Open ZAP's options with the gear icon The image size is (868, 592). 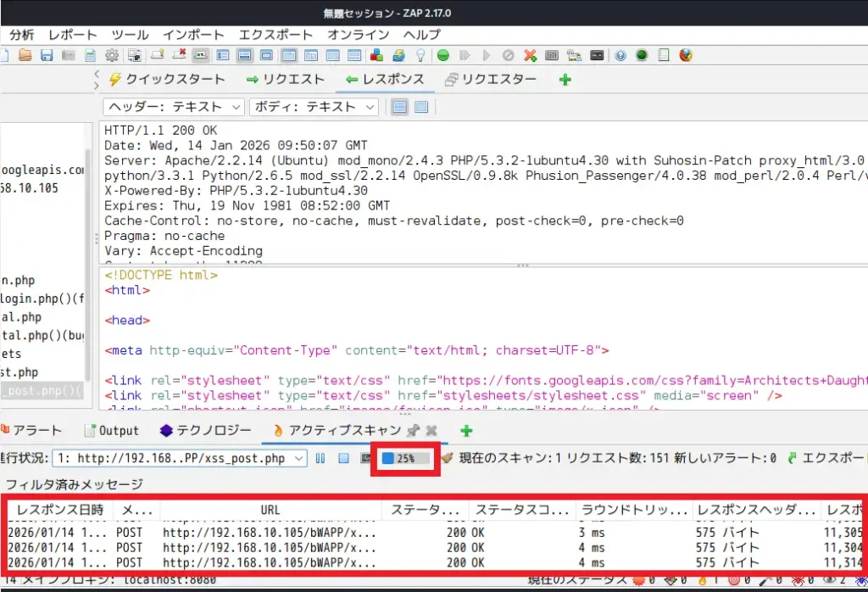tap(111, 55)
